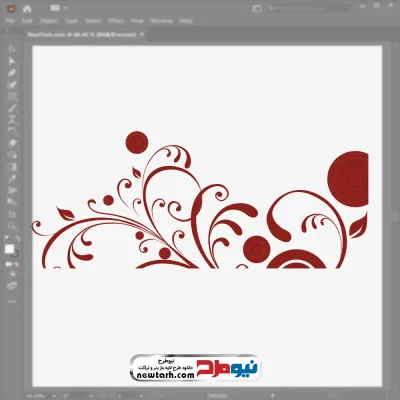The width and height of the screenshot is (400, 400).
Task: Choose the Rectangle tool
Action: pyautogui.click(x=12, y=97)
